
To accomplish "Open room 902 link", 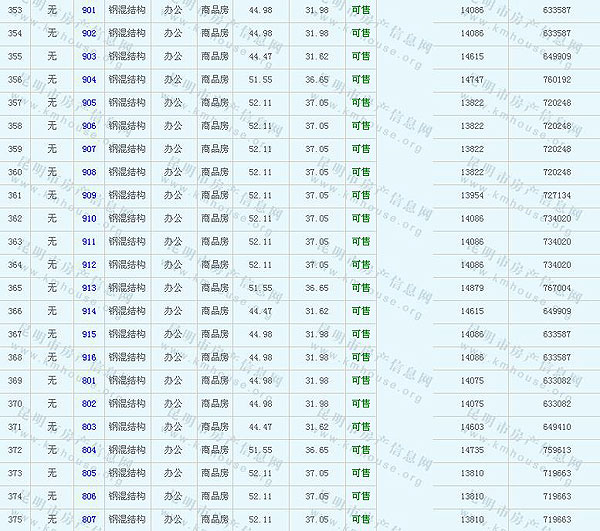I will (x=89, y=33).
